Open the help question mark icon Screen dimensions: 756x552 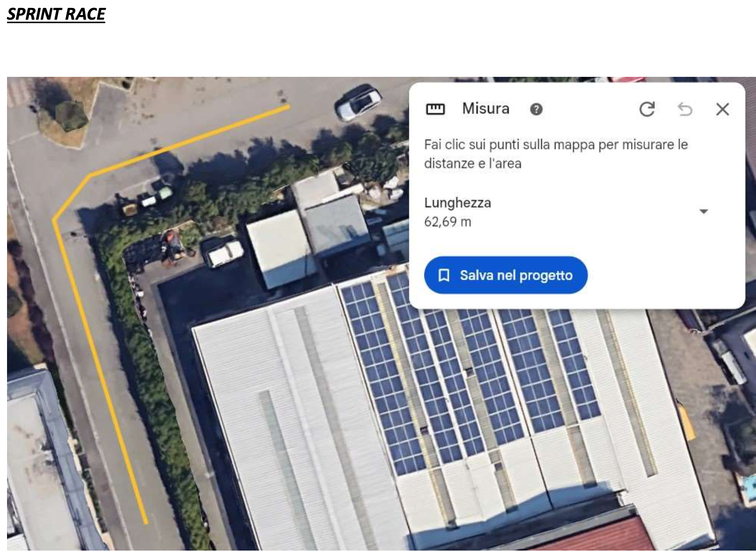coord(536,109)
